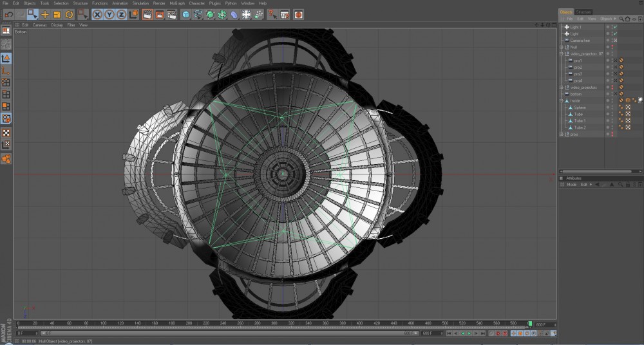Click the material ball tag on Inside
The width and height of the screenshot is (644, 345).
click(x=640, y=100)
